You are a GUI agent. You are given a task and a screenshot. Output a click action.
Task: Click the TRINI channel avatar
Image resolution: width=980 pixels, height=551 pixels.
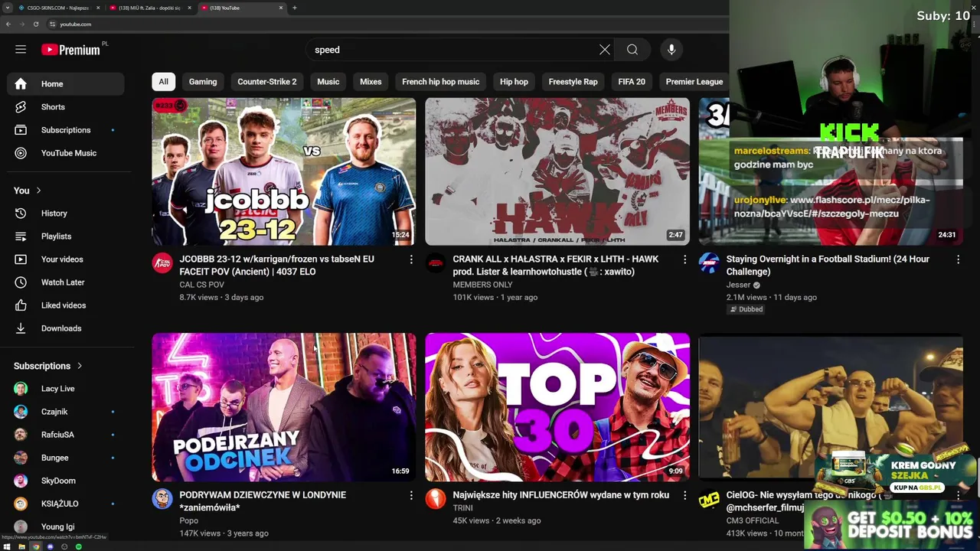pos(436,499)
